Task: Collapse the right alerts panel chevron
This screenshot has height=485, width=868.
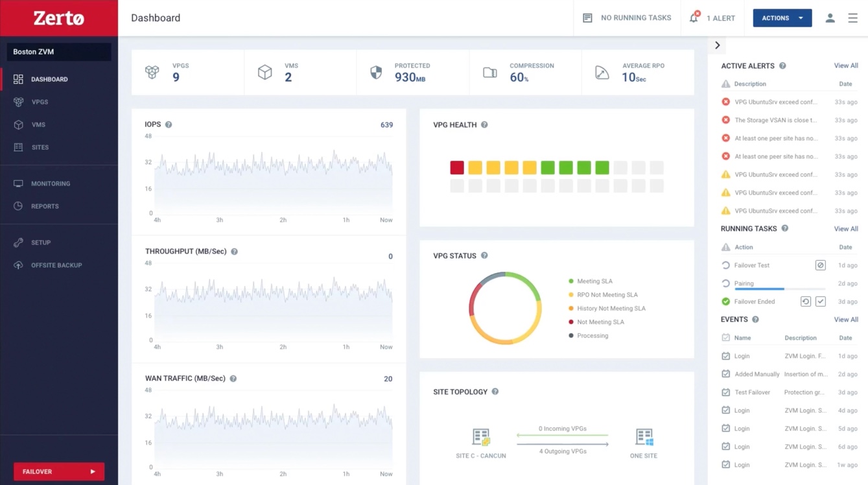Action: click(x=717, y=45)
